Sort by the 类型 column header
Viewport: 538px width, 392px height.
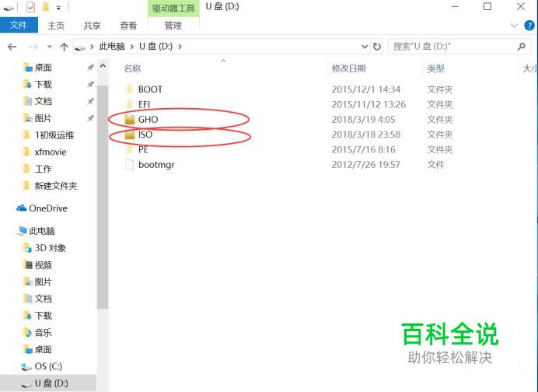[435, 68]
